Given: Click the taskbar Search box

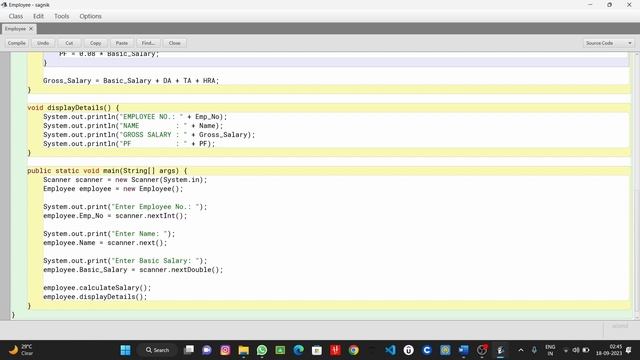Looking at the screenshot, I should pyautogui.click(x=157, y=350).
